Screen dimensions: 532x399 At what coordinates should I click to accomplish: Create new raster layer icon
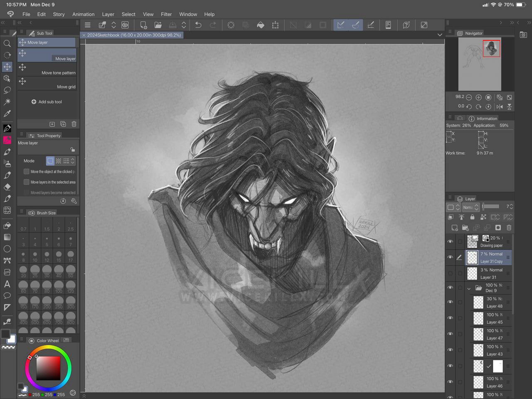pyautogui.click(x=455, y=228)
